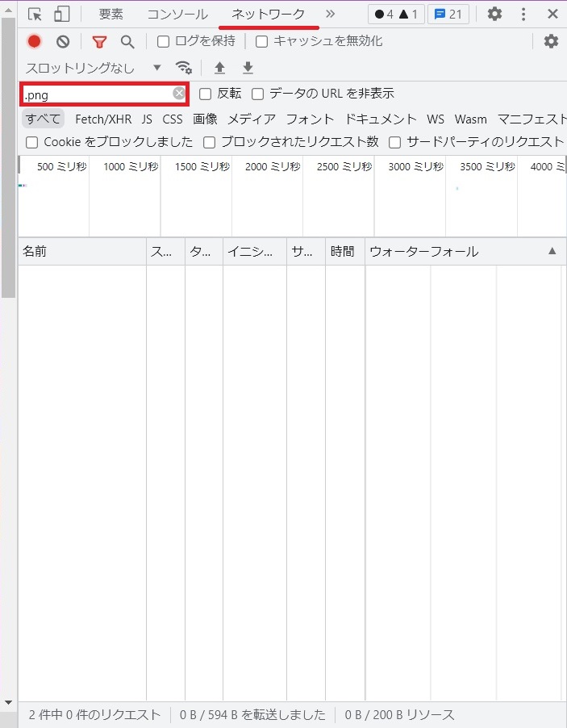Check サードパーティのリクエスト checkbox
The width and height of the screenshot is (567, 728).
pos(395,143)
